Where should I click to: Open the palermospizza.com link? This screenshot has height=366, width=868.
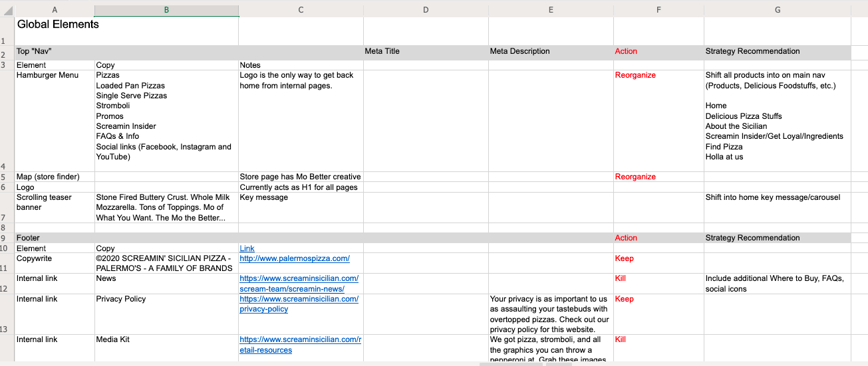pyautogui.click(x=295, y=258)
